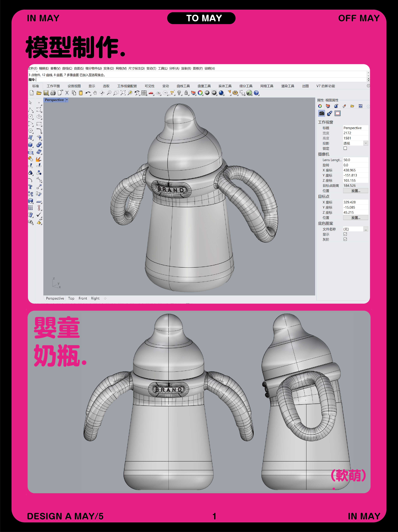Open a file using the folder icon on toolbar

(39, 93)
